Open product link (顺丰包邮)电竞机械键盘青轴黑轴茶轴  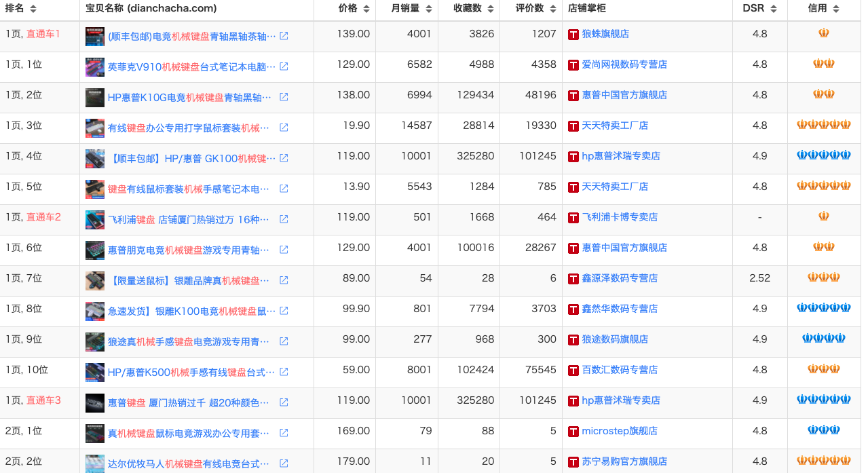pyautogui.click(x=192, y=36)
